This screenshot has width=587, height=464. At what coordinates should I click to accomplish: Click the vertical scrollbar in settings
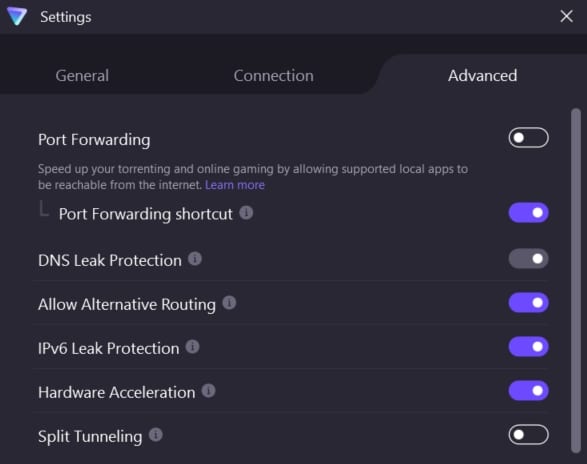576,281
